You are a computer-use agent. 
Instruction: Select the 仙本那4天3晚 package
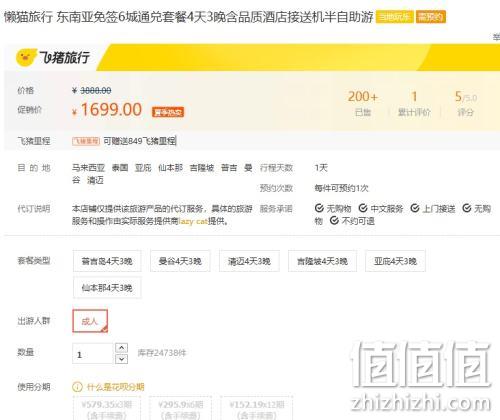pos(107,287)
